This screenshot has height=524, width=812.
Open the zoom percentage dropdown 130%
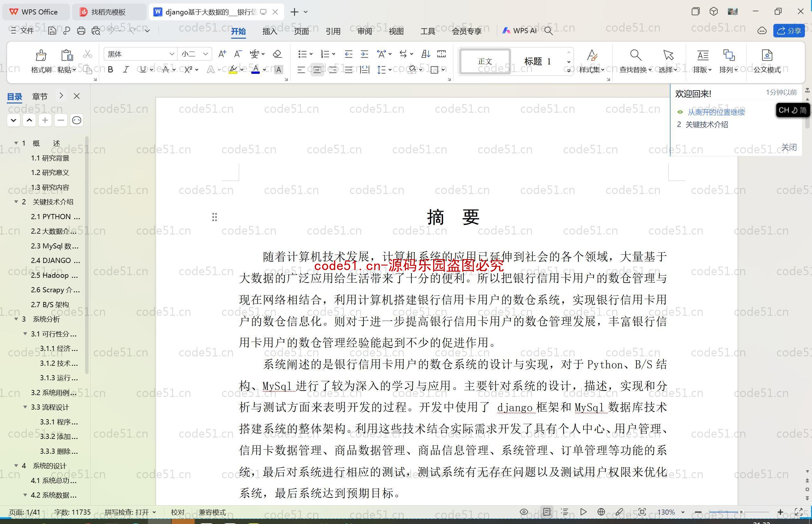tap(682, 512)
